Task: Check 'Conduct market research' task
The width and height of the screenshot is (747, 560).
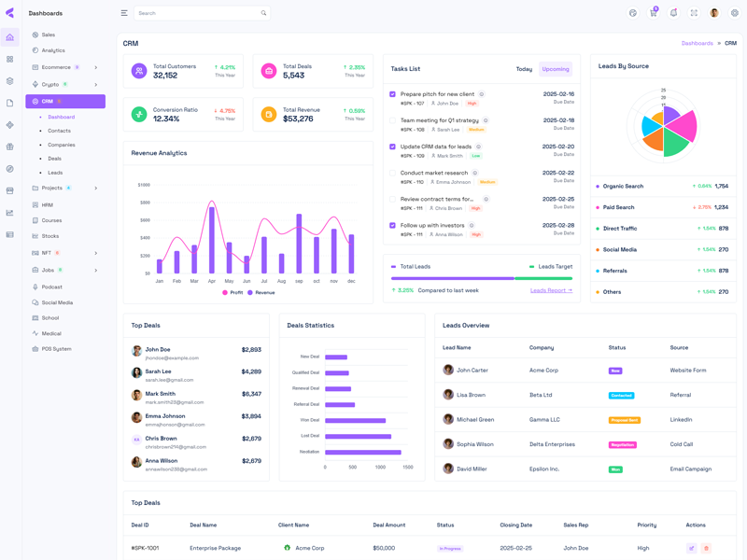Action: coord(393,173)
